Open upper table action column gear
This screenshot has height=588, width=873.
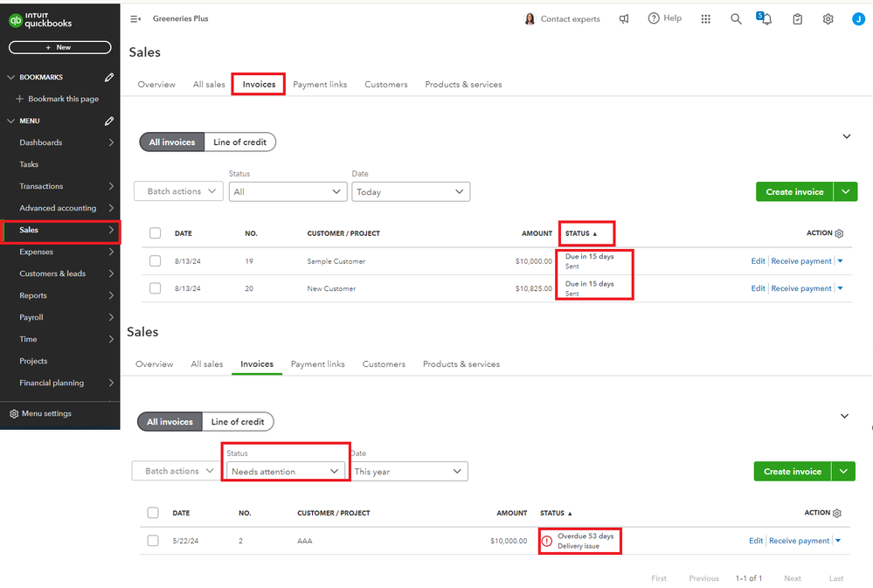(839, 233)
